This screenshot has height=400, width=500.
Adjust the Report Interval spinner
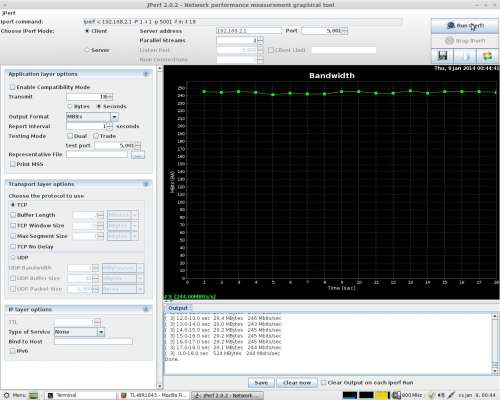(110, 126)
